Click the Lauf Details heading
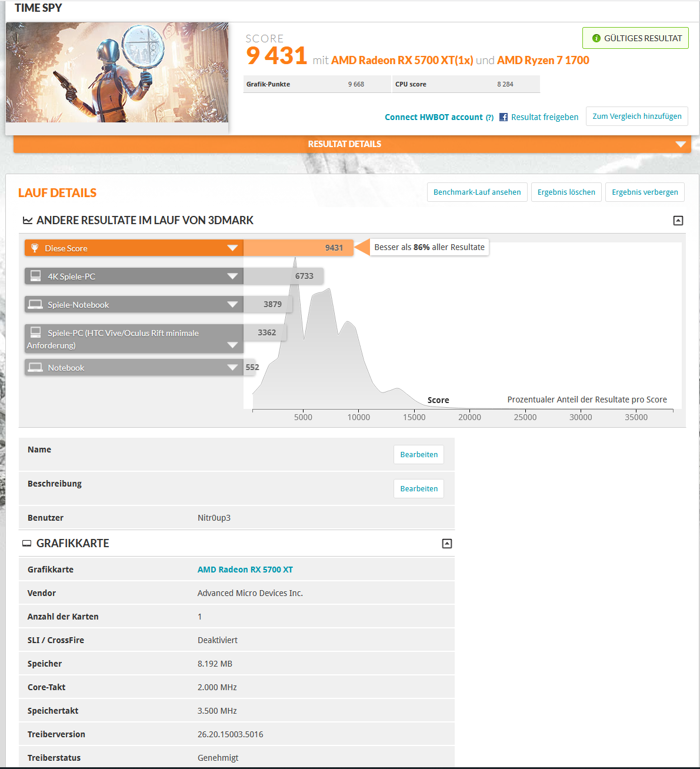The height and width of the screenshot is (769, 700). [x=57, y=193]
